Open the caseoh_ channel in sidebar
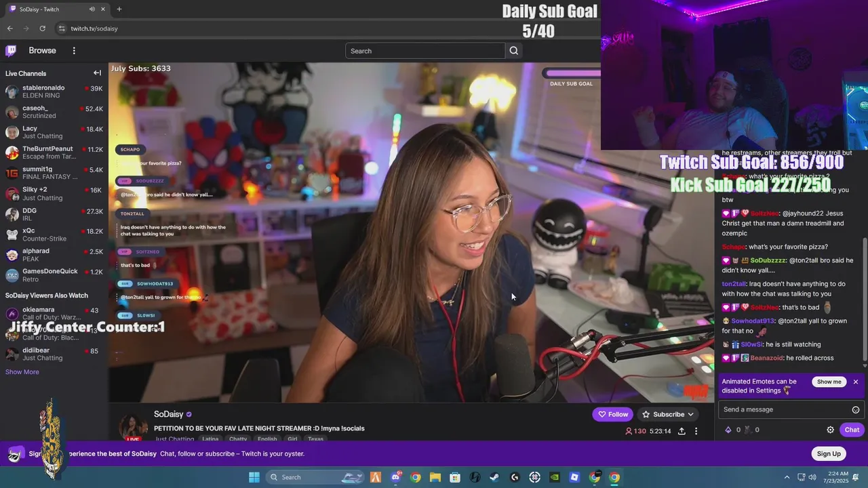Screen dimensions: 868x488 54,112
